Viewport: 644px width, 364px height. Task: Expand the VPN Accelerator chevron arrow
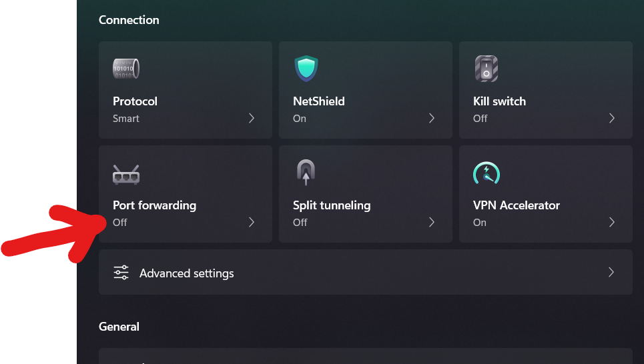pos(611,222)
